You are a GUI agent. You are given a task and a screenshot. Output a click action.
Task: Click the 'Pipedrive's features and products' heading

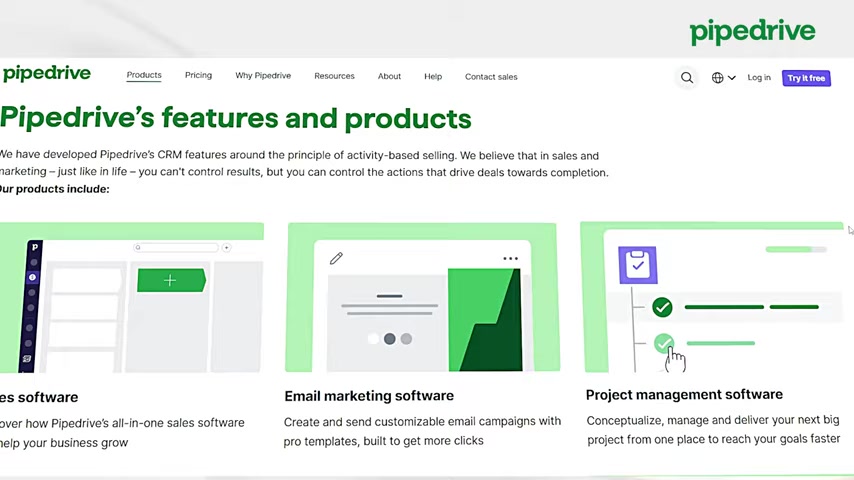coord(235,118)
